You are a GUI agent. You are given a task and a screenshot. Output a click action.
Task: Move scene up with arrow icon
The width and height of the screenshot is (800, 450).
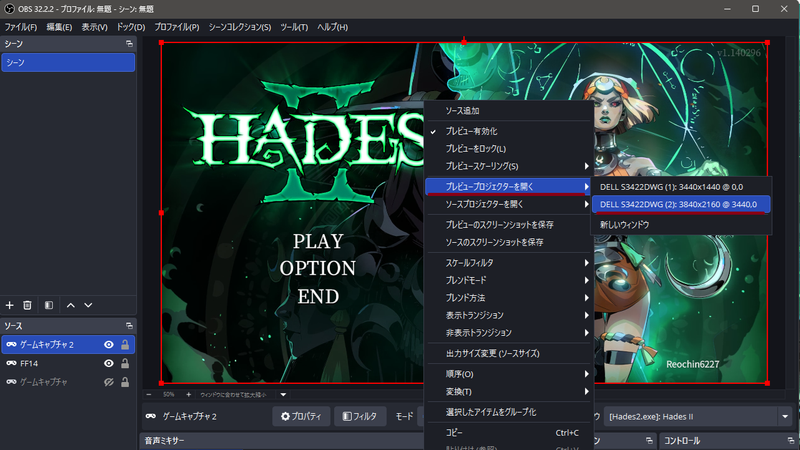point(70,305)
